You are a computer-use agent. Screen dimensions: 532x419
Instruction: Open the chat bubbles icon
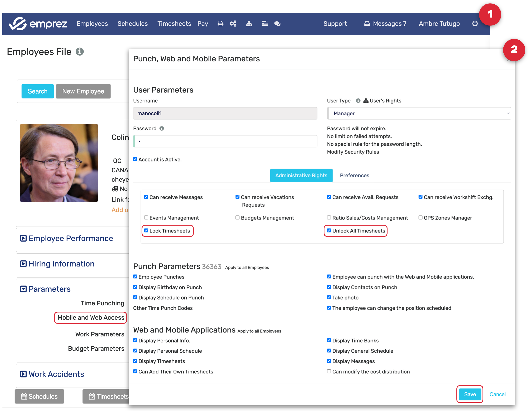point(277,24)
